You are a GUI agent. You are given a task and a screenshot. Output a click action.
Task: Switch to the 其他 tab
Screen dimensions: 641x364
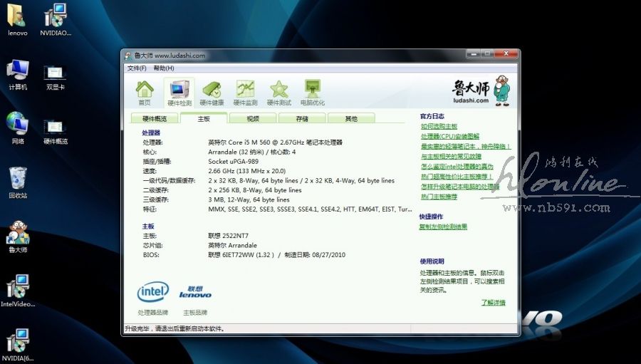click(351, 119)
